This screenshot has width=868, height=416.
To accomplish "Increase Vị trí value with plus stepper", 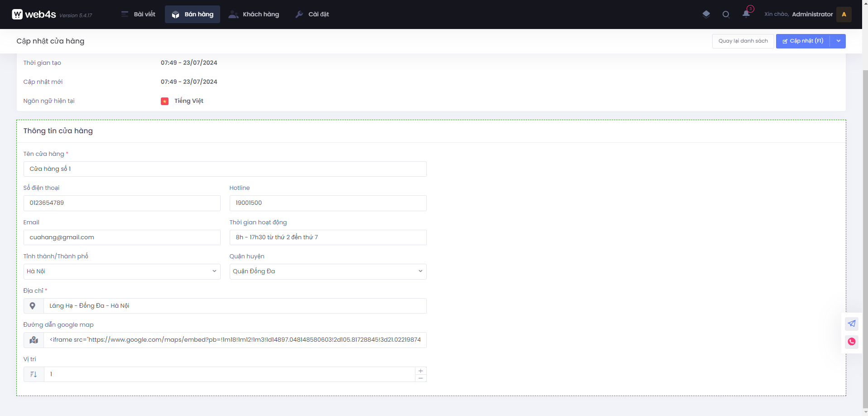I will (420, 371).
